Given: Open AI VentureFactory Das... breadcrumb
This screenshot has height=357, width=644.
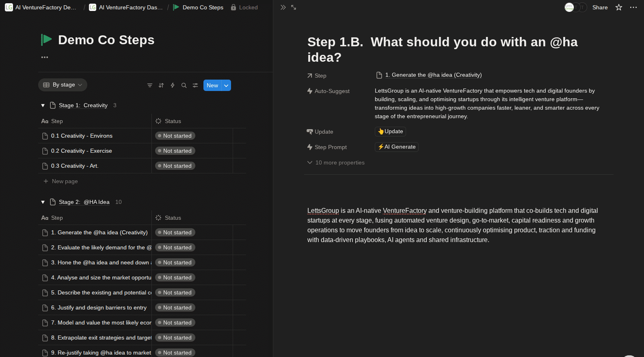Looking at the screenshot, I should pos(126,7).
